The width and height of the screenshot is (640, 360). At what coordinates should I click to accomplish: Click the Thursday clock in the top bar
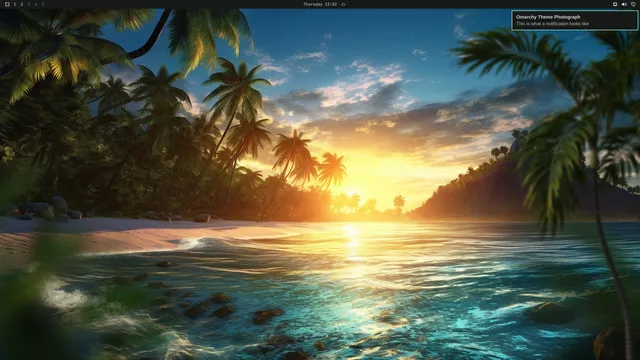click(320, 4)
